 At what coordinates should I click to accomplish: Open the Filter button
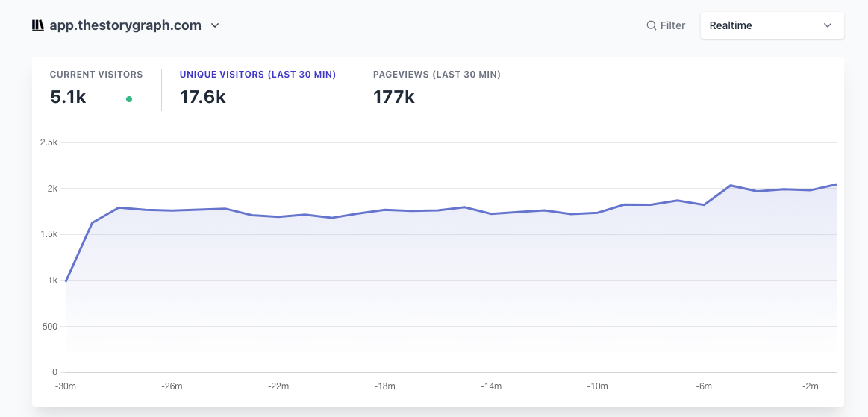point(666,25)
